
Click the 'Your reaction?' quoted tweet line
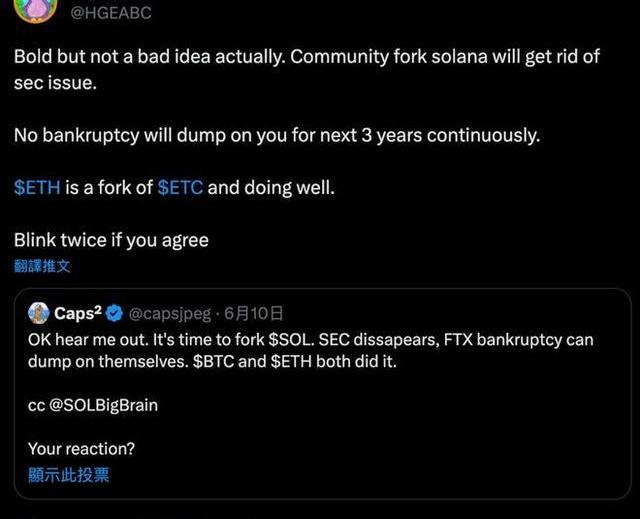[x=81, y=449]
